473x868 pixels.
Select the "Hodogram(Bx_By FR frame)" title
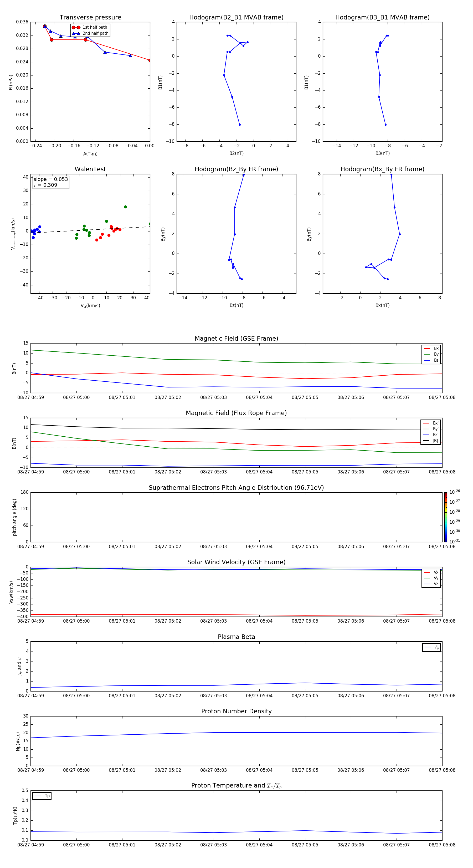pos(382,169)
